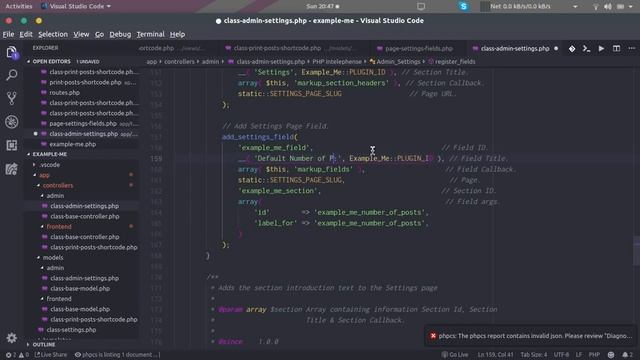
Task: Open the Live Share view in activity bar
Action: pos(11,169)
